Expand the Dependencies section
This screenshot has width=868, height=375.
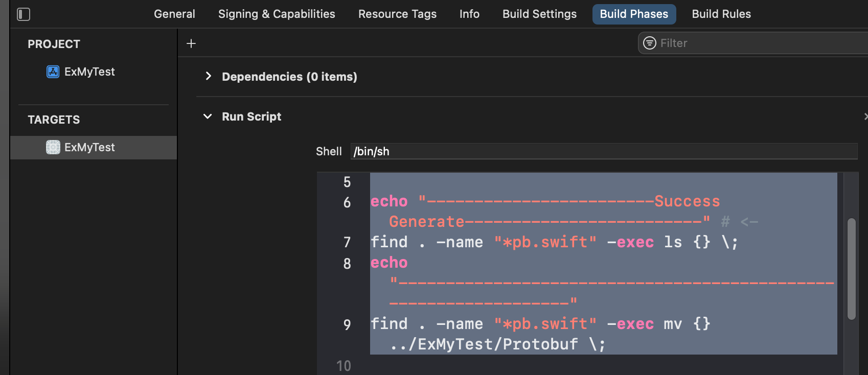pos(208,77)
